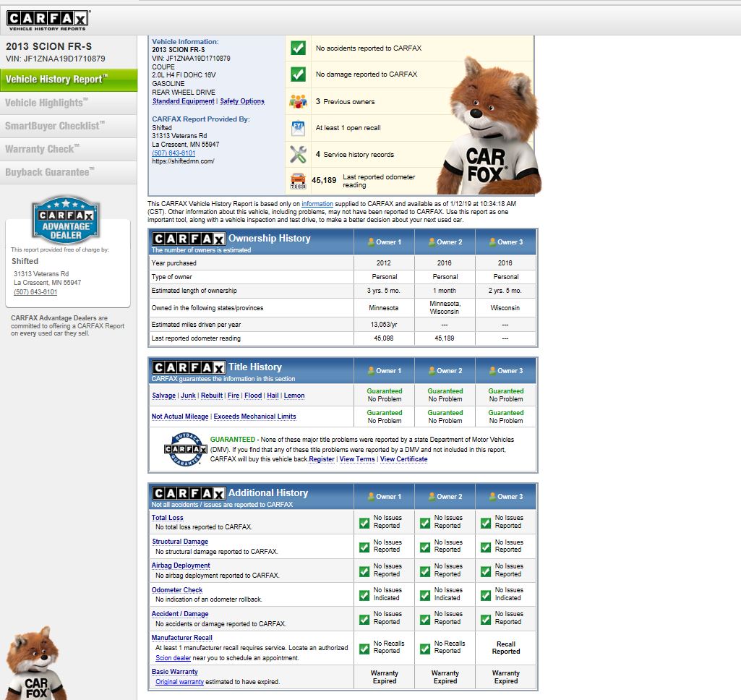Click the odometer car icon beside 45,189
Screen dimensions: 741x700
click(x=298, y=181)
